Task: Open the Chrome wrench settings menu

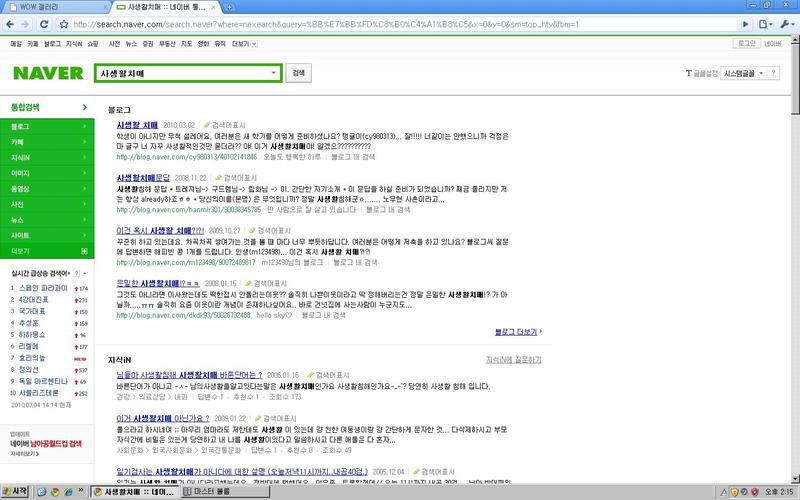Action: tap(788, 24)
